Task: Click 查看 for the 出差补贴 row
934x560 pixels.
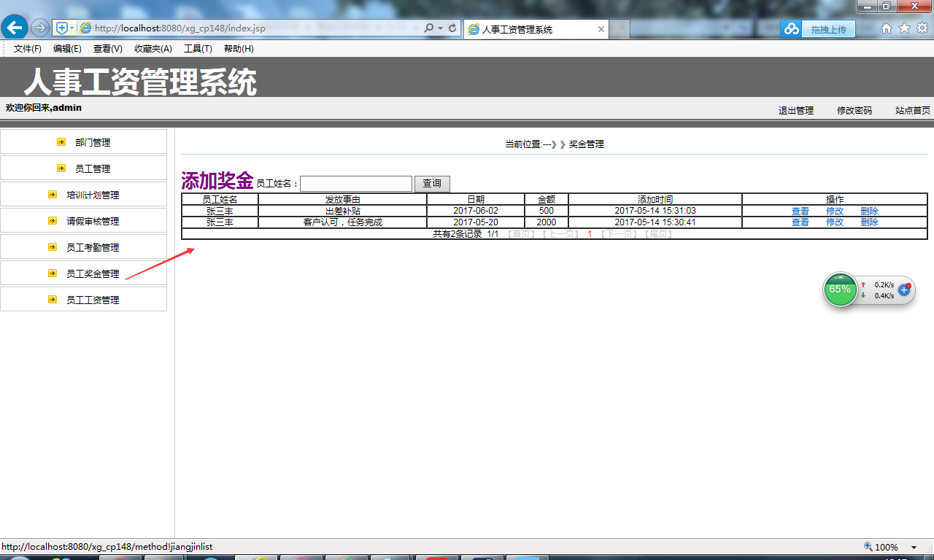Action: point(800,211)
